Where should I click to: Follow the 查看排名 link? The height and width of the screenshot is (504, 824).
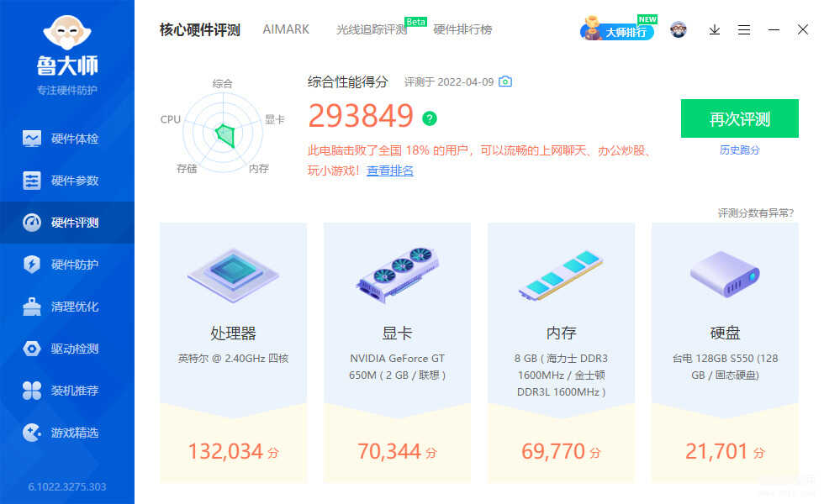pyautogui.click(x=390, y=171)
